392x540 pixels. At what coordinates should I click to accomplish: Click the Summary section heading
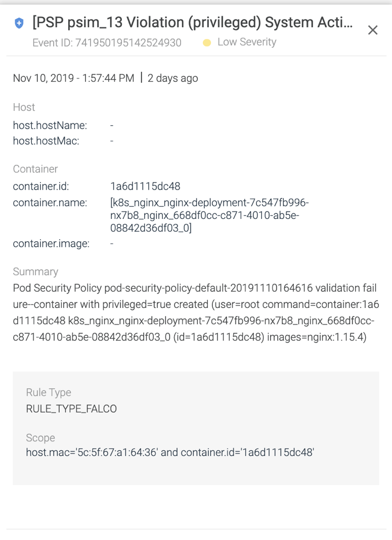pyautogui.click(x=35, y=272)
